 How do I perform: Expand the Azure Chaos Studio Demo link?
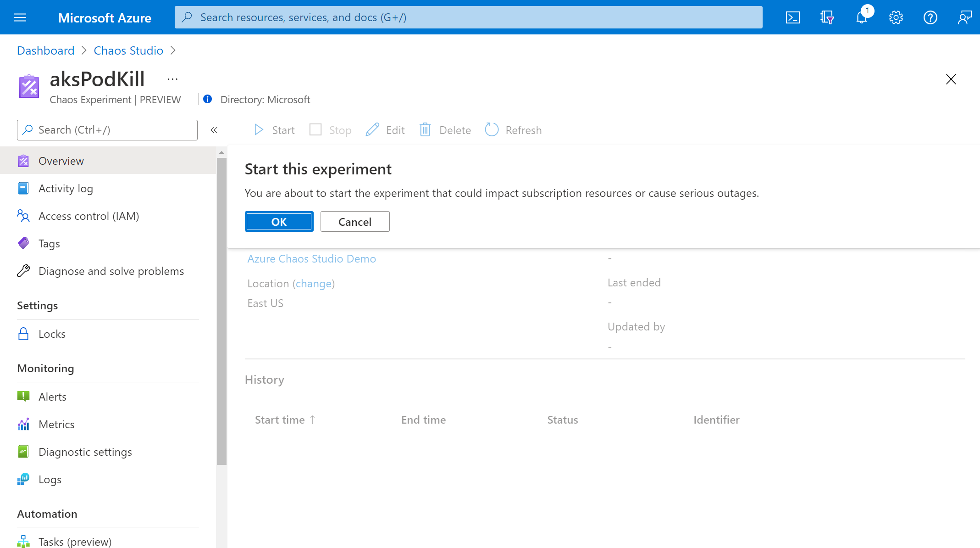pos(312,258)
